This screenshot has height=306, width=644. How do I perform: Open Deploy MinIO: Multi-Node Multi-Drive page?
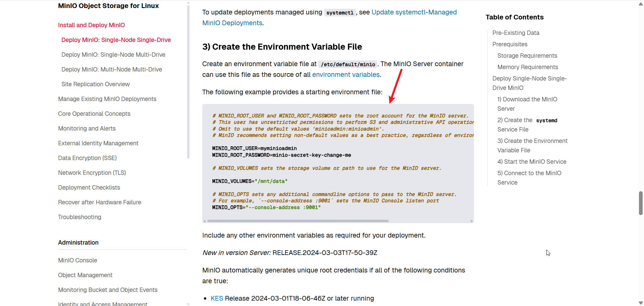pyautogui.click(x=112, y=69)
